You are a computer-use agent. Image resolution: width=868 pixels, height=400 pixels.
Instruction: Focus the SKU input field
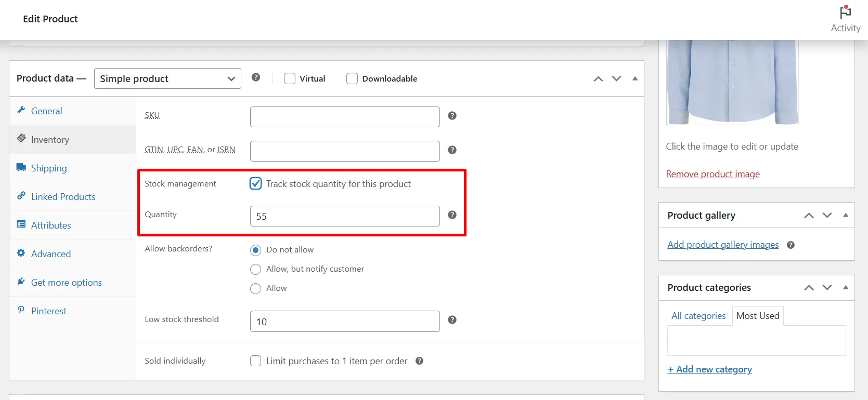click(x=345, y=117)
